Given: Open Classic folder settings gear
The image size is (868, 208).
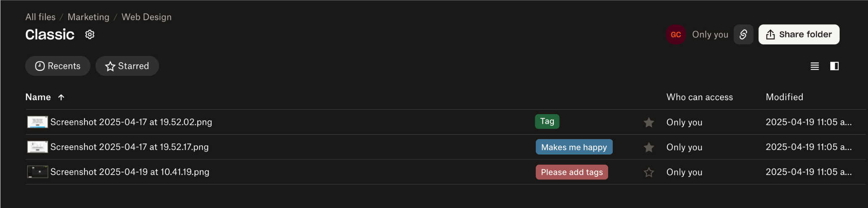Looking at the screenshot, I should [90, 35].
